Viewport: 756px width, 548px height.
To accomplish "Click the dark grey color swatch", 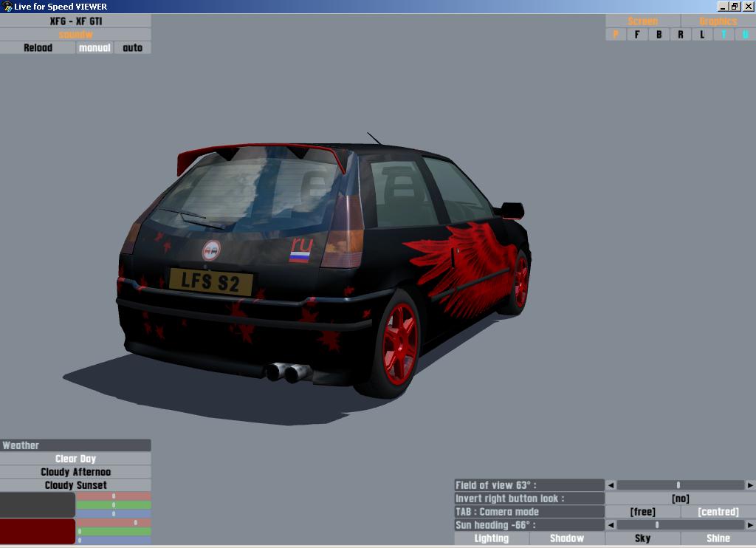I will tap(38, 505).
